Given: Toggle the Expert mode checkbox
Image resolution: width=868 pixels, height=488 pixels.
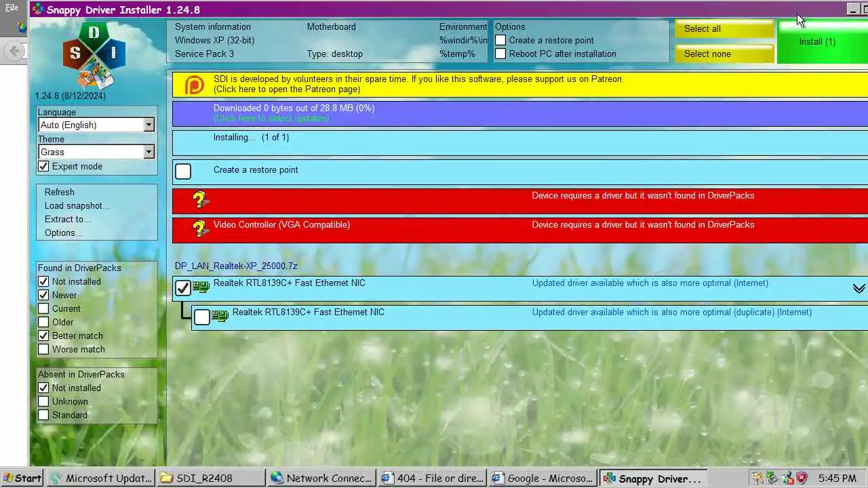Looking at the screenshot, I should (43, 166).
